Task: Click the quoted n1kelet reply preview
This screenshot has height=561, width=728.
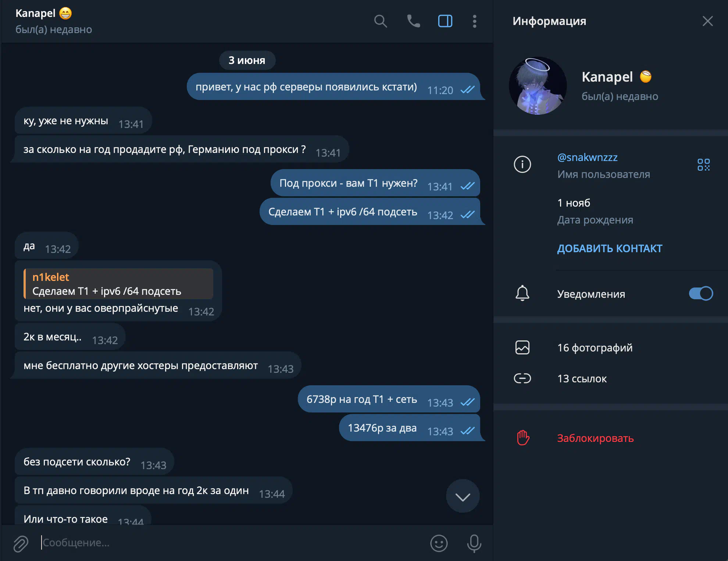Action: (118, 284)
